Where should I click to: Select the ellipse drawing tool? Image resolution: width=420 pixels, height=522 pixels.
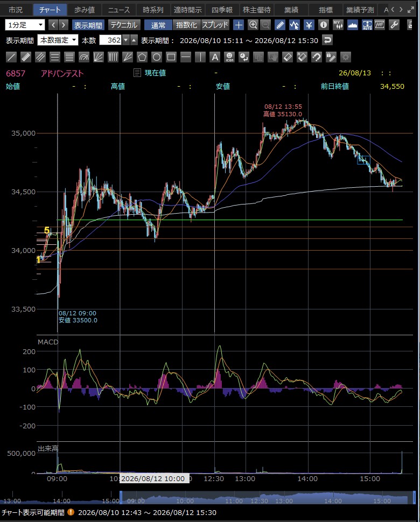157,57
